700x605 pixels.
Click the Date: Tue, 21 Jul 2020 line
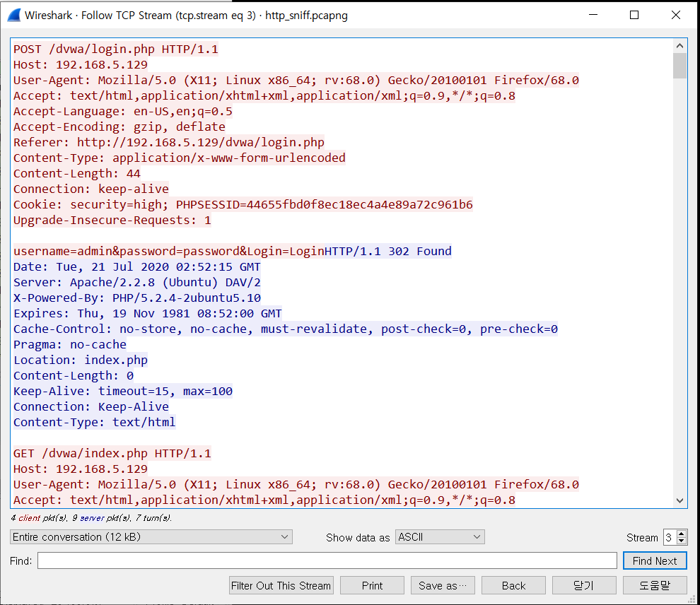click(136, 266)
